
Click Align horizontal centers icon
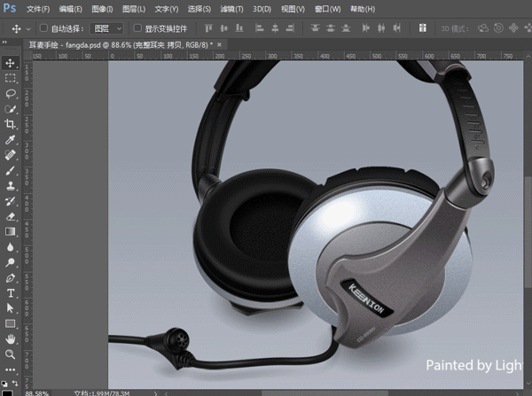click(x=275, y=28)
